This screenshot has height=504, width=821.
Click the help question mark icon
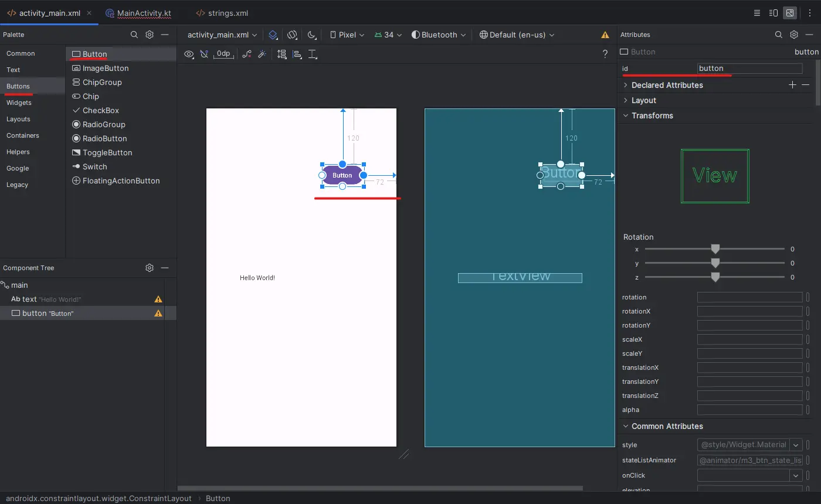pos(605,54)
